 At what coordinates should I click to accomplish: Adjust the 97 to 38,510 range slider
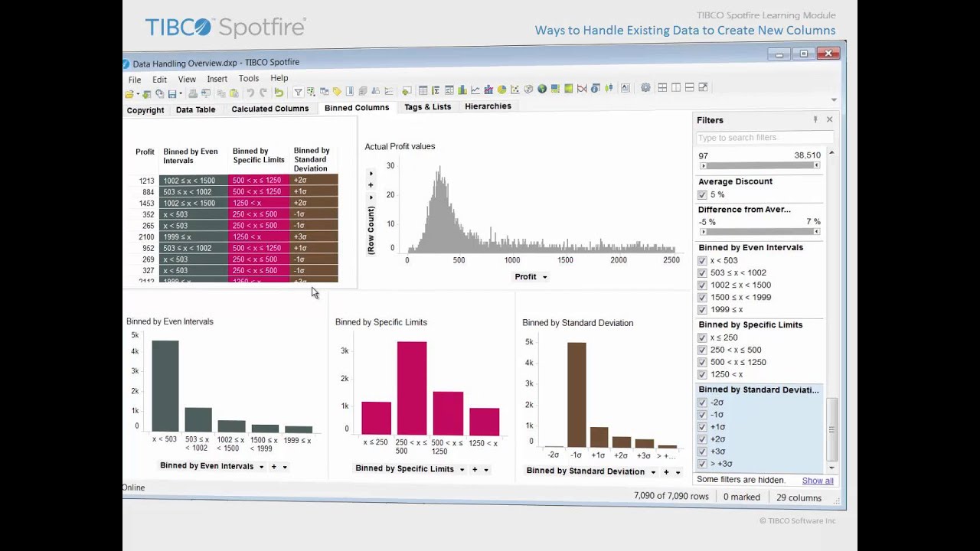[x=759, y=165]
